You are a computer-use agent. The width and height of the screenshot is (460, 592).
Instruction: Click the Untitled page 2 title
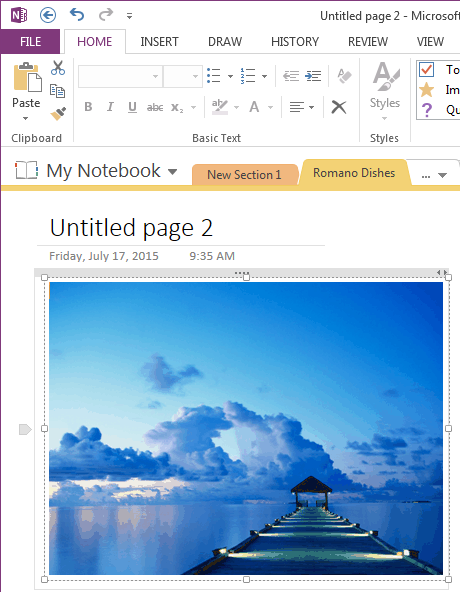(x=131, y=228)
